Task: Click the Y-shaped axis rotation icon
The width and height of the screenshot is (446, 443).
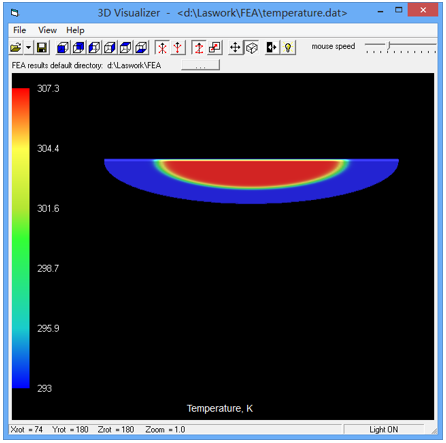Action: [x=178, y=48]
